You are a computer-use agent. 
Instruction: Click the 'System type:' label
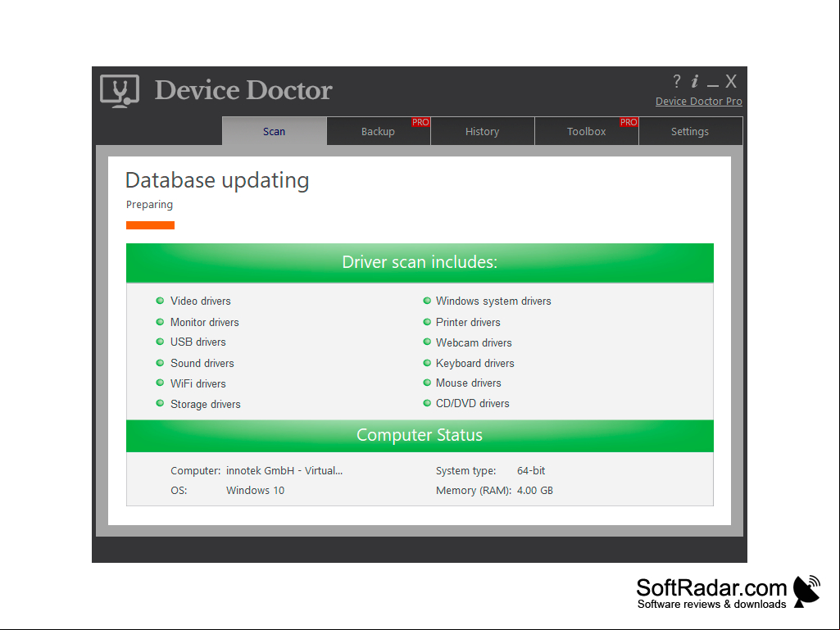click(466, 471)
